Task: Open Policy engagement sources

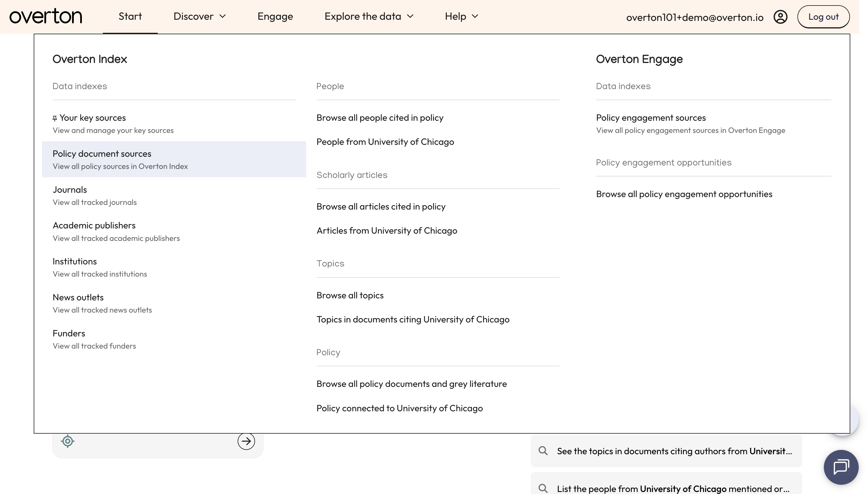Action: point(691,124)
